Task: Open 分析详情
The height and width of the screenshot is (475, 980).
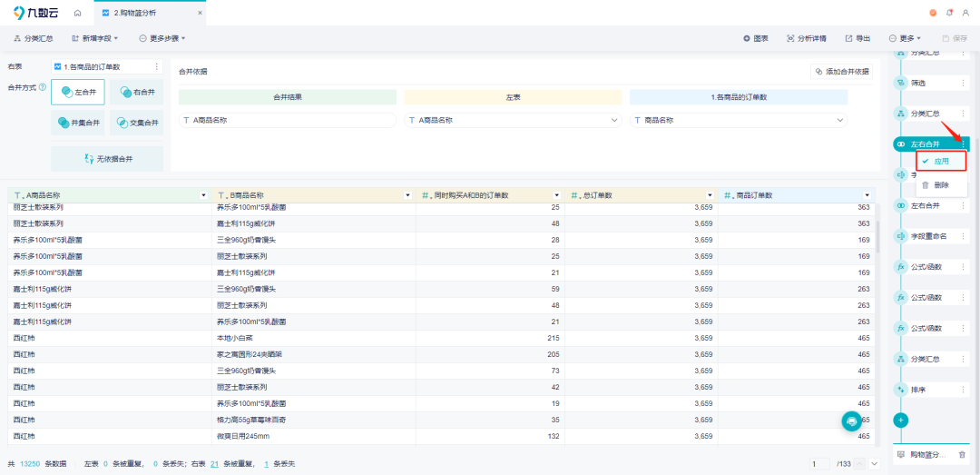Action: (x=807, y=38)
